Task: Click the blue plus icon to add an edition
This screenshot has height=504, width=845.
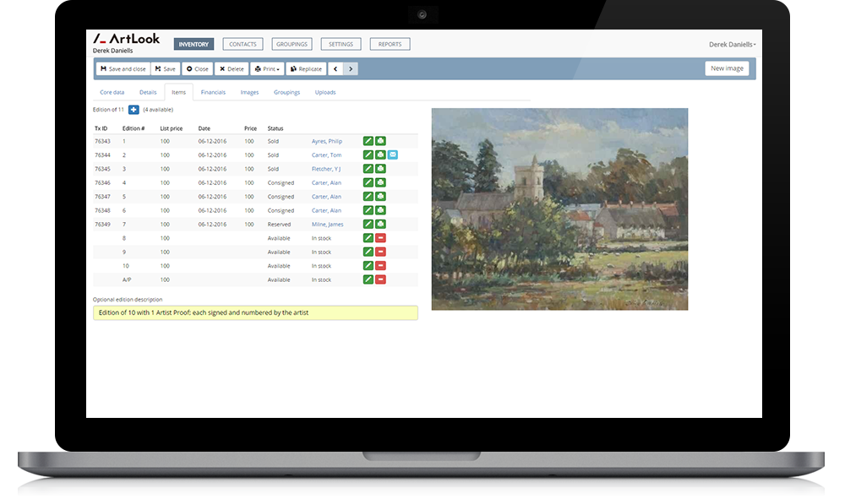Action: 134,110
